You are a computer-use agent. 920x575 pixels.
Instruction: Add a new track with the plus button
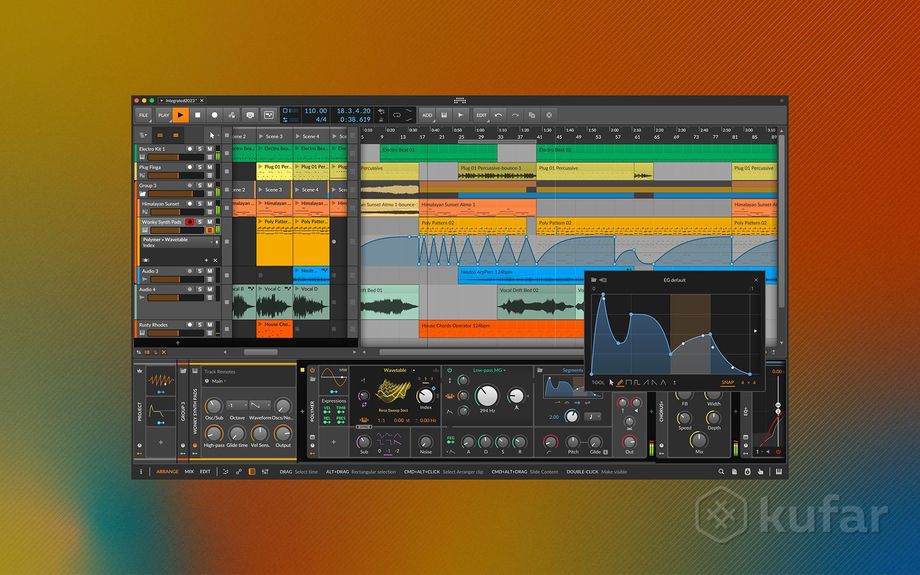pos(178,343)
